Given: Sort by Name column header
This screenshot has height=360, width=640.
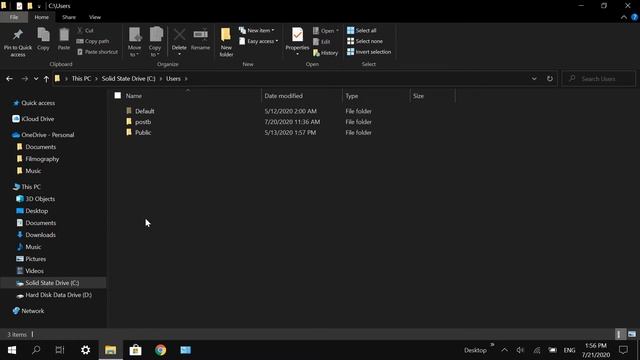Looking at the screenshot, I should (133, 96).
